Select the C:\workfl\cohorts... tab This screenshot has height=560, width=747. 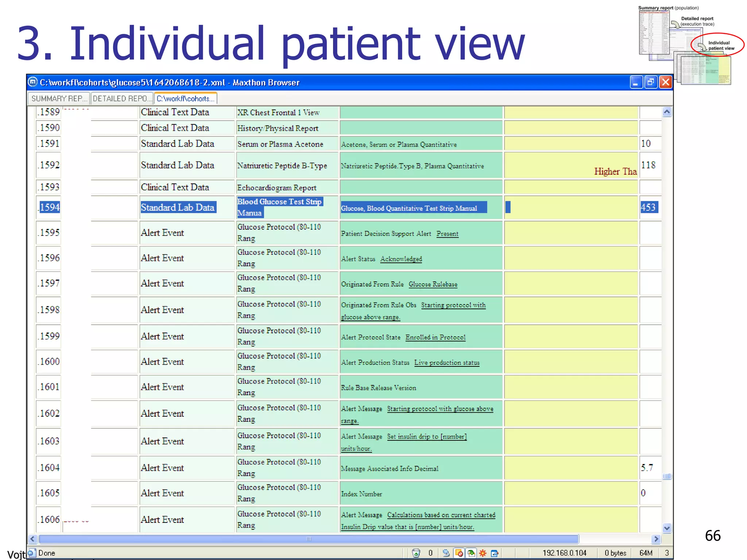coord(185,98)
